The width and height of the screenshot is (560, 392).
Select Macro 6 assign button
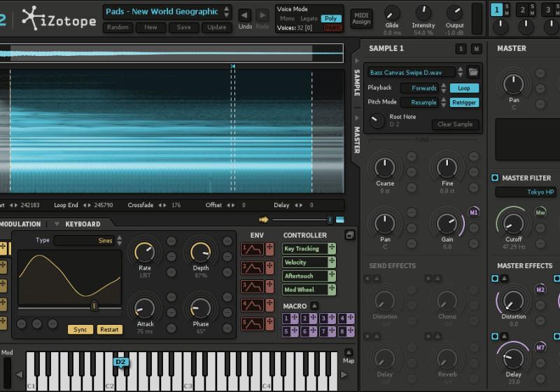click(309, 331)
